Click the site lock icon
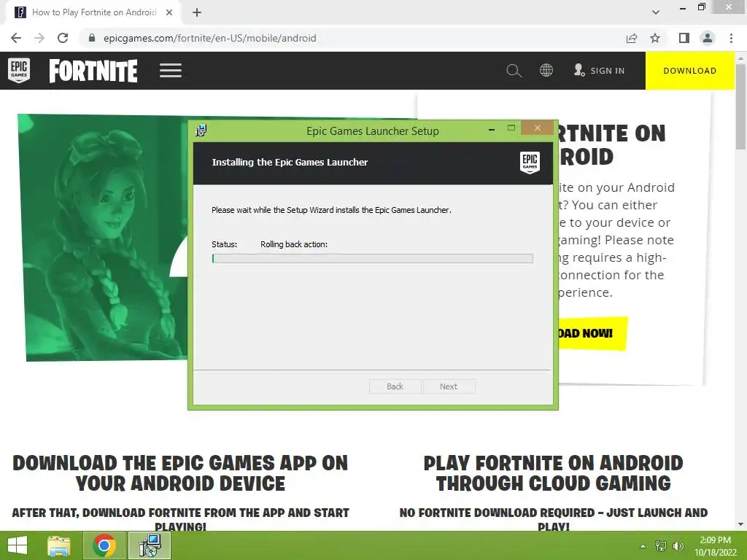The width and height of the screenshot is (747, 560). click(92, 38)
